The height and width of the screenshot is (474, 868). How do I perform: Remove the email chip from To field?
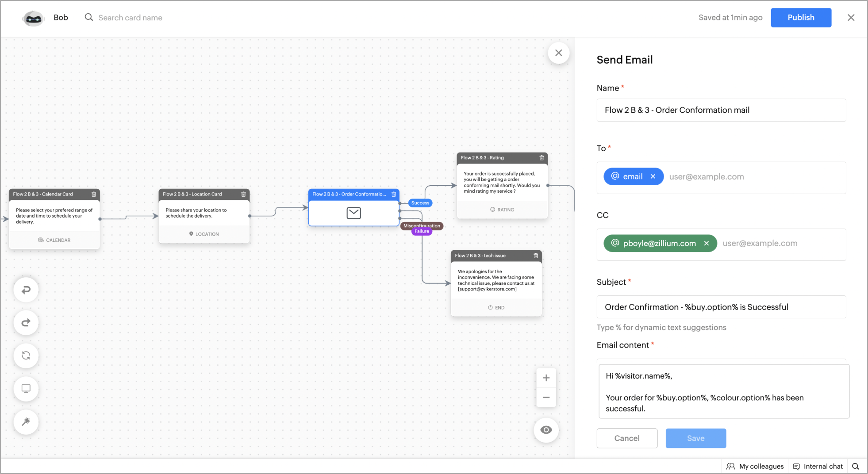653,176
